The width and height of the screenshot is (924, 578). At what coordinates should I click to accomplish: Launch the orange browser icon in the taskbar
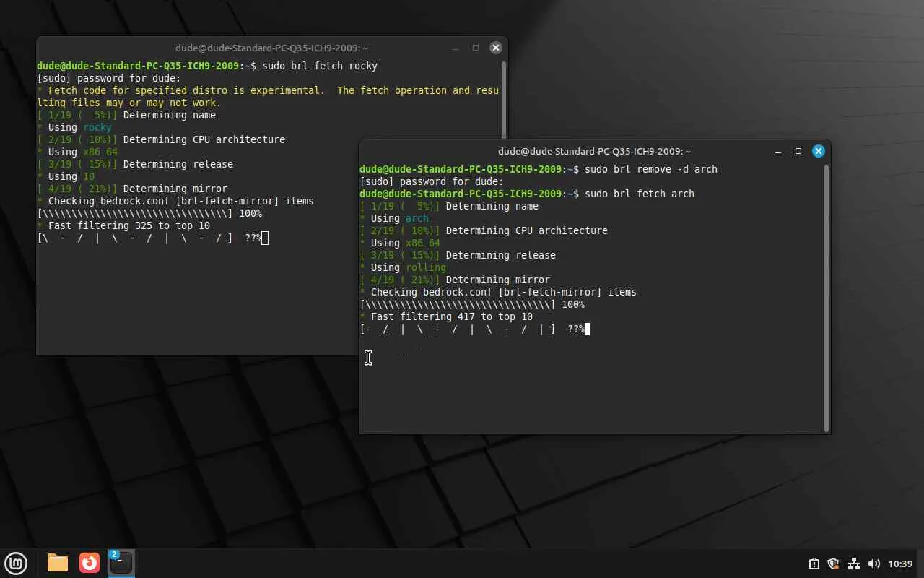point(90,563)
